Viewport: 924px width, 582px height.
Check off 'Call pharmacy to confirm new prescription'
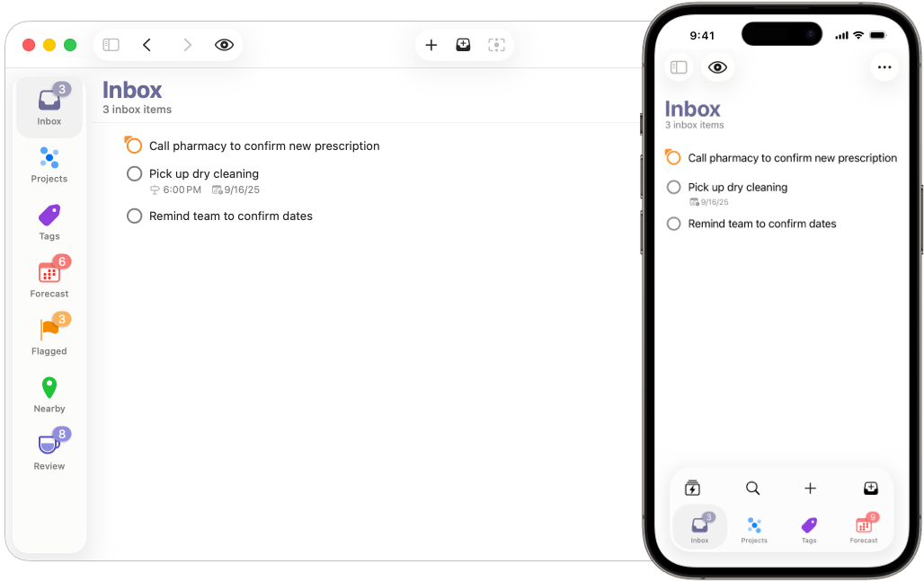pyautogui.click(x=133, y=145)
